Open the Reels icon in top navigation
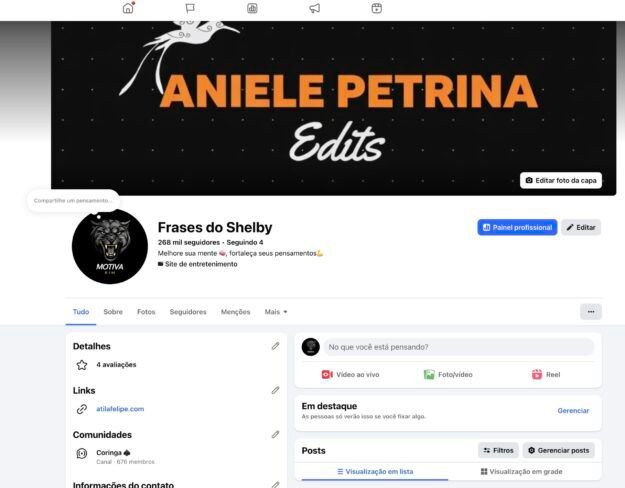This screenshot has width=625, height=488. point(377,8)
